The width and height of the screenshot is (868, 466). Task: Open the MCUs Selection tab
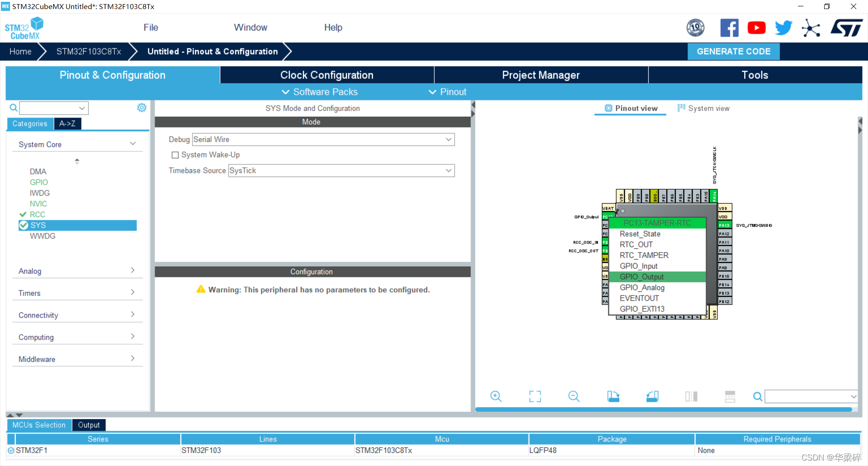[x=39, y=425]
